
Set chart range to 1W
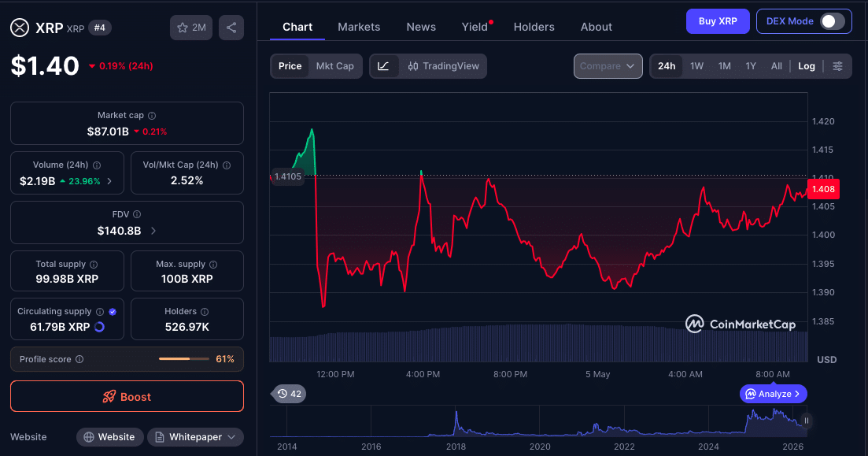697,66
